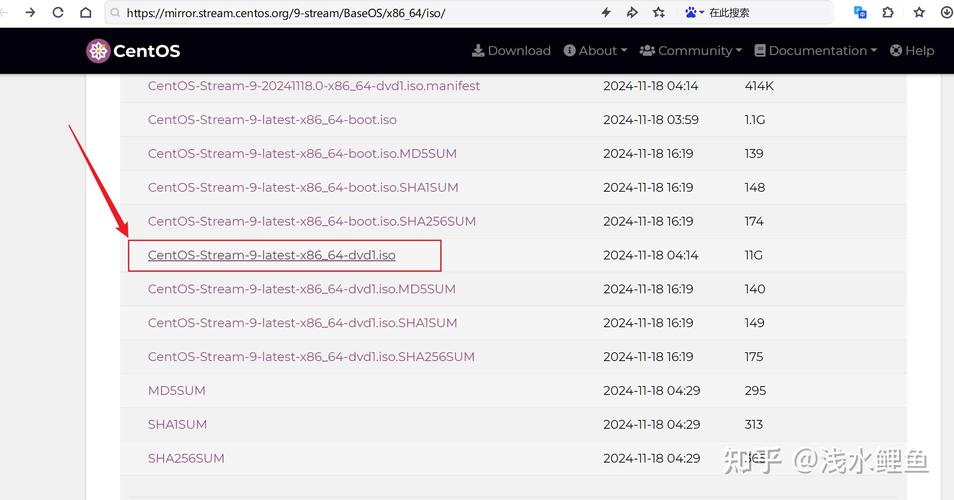Download CentOS-Stream-9-latest-x86_64-boot.iso

click(x=272, y=120)
